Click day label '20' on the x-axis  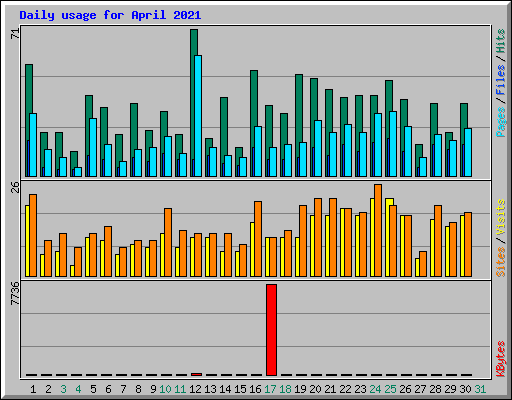pyautogui.click(x=315, y=389)
